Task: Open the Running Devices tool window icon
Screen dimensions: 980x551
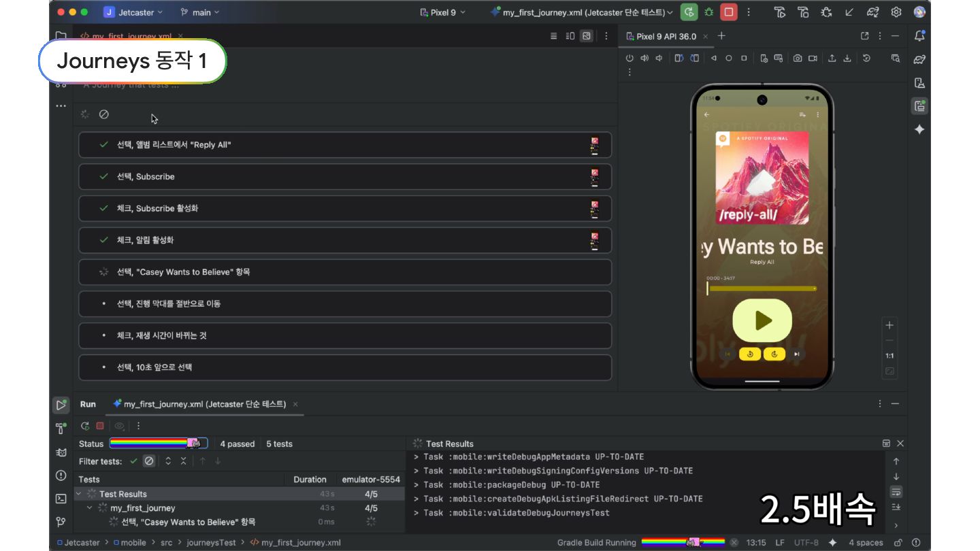Action: (920, 106)
